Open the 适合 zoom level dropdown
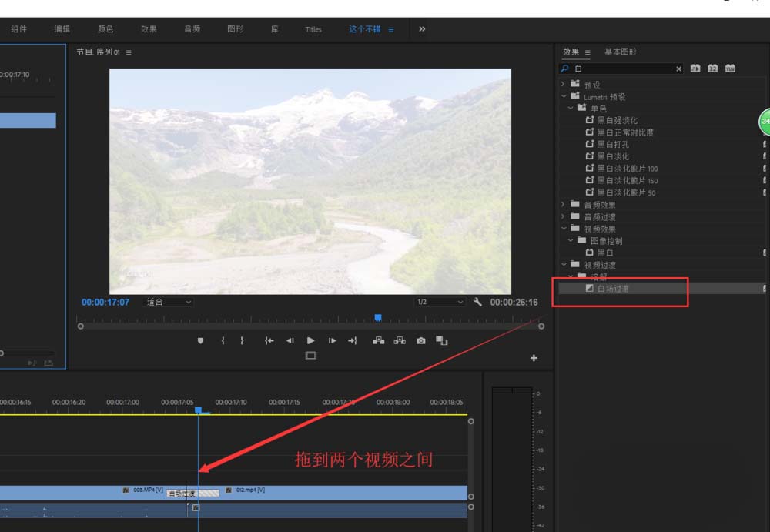 click(168, 302)
